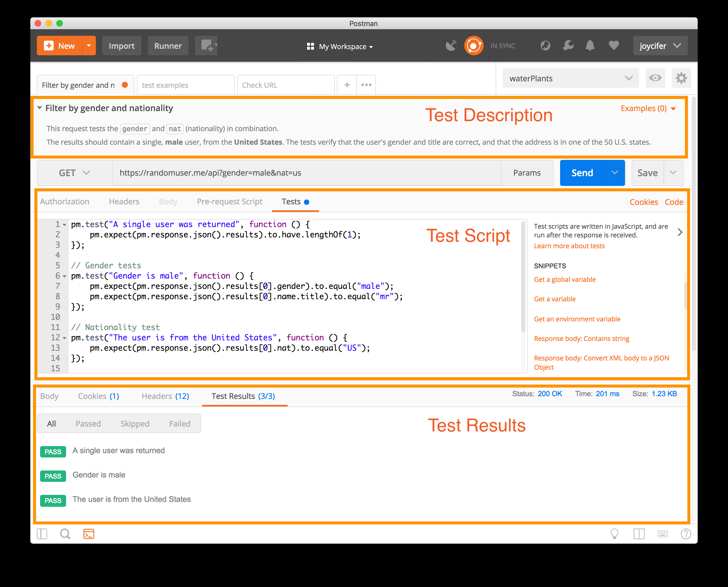Open notifications bell icon
The height and width of the screenshot is (587, 728).
click(x=590, y=46)
